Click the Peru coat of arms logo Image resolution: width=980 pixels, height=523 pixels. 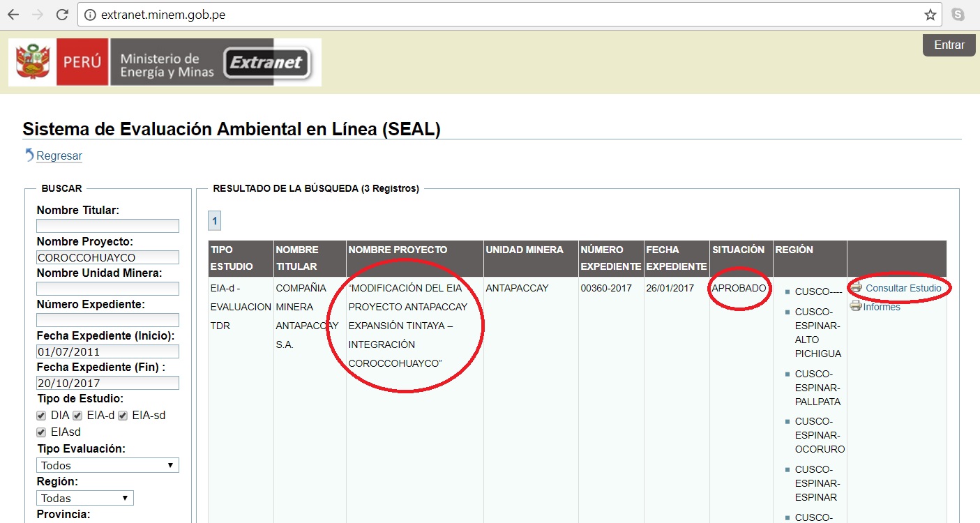33,62
